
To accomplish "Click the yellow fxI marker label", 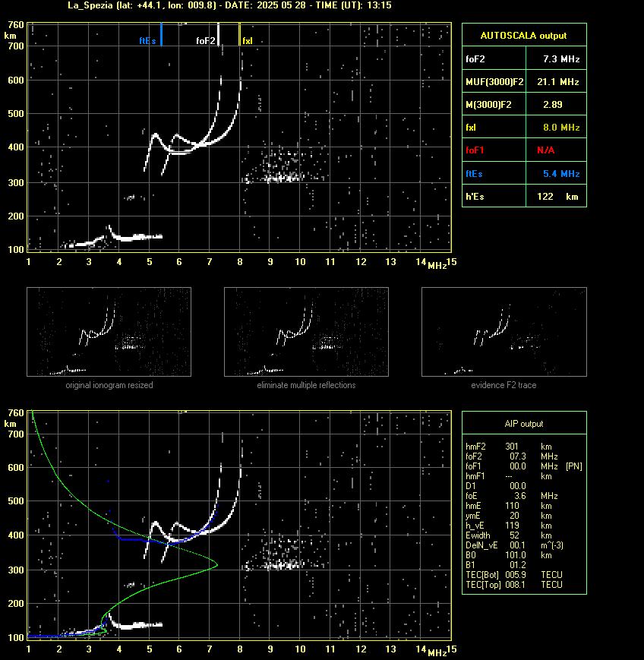I will point(248,41).
